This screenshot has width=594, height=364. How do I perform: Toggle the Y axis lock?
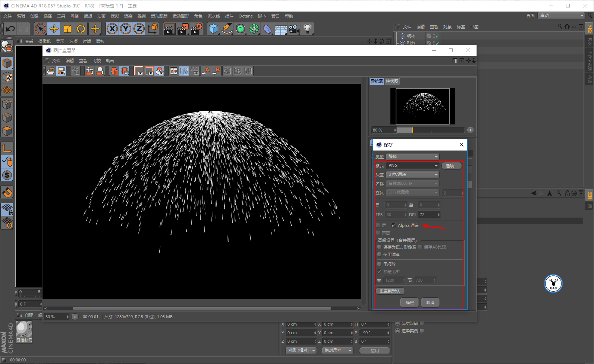tap(126, 29)
